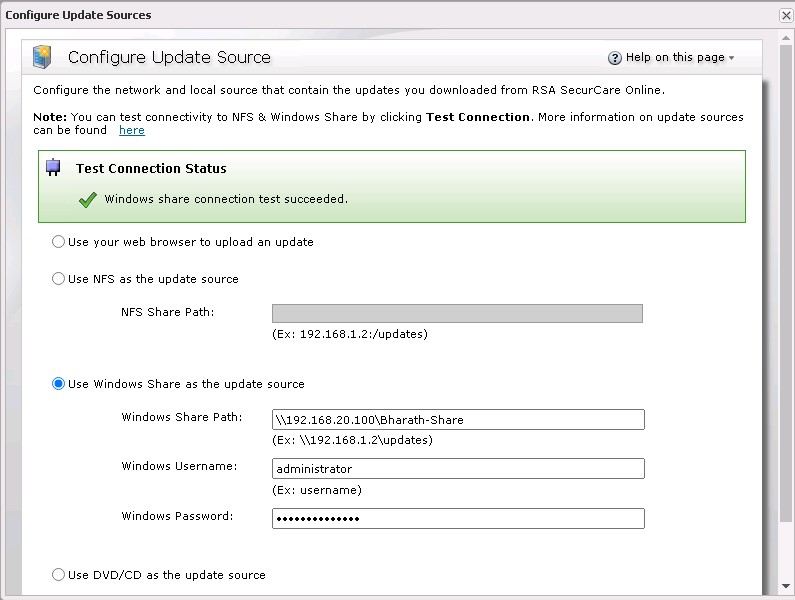The width and height of the screenshot is (795, 600).
Task: Click the blue question mark help icon
Action: coord(615,58)
